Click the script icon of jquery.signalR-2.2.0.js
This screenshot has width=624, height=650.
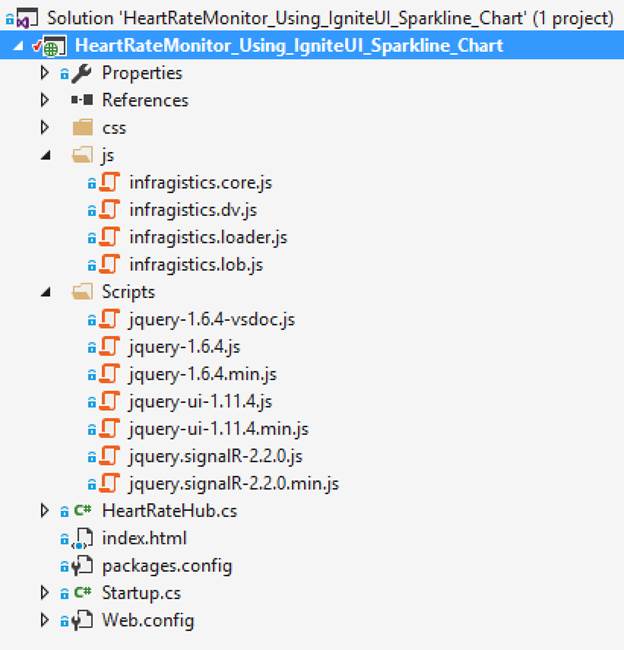[109, 456]
